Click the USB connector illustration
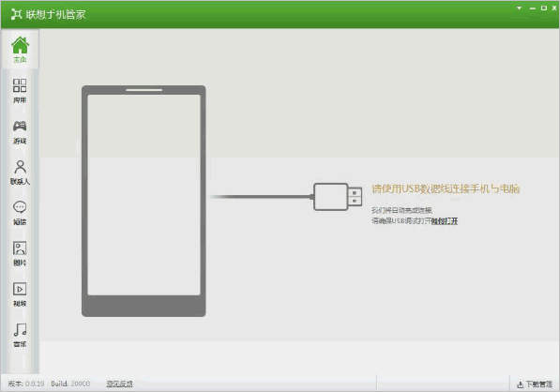 coord(338,197)
